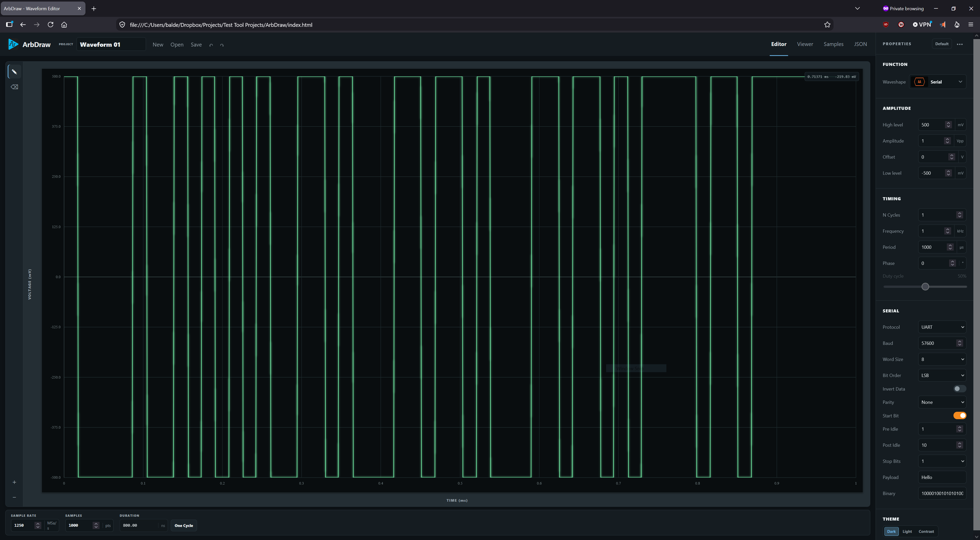Switch to the JSON tab

pyautogui.click(x=861, y=44)
